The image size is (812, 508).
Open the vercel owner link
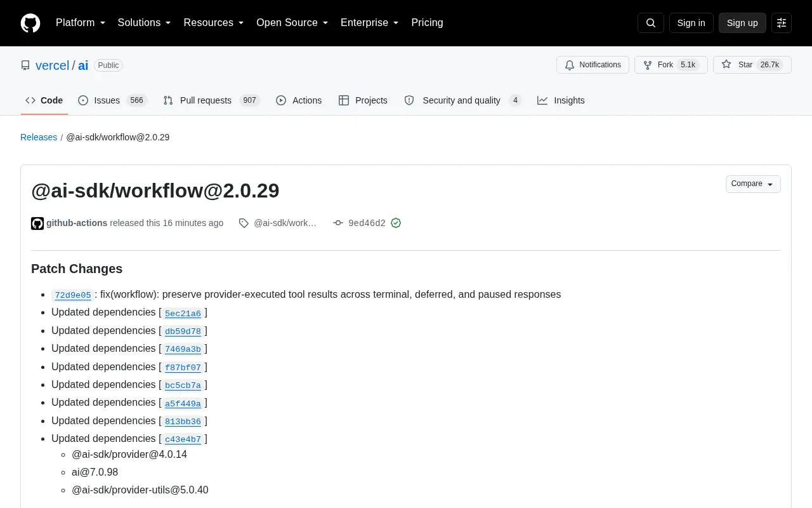coord(52,65)
